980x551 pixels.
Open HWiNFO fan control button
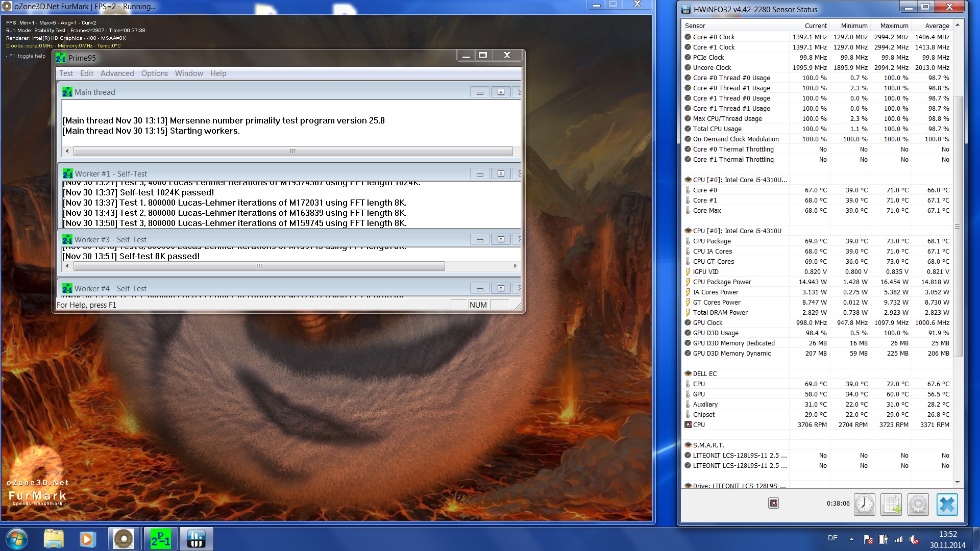pos(774,504)
